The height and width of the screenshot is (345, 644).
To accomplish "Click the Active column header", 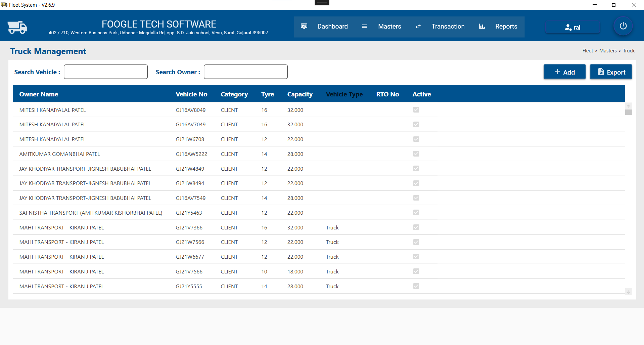I will pos(422,94).
